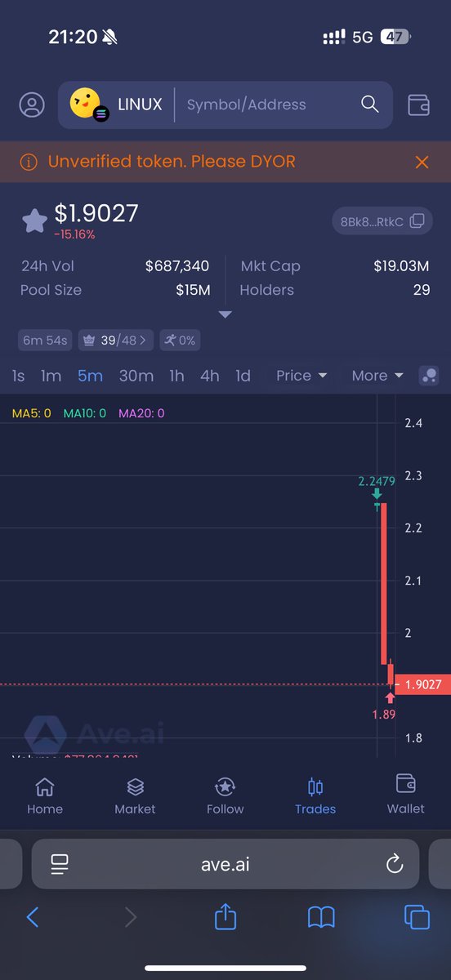Viewport: 451px width, 980px height.
Task: Go to the Home tab
Action: 45,795
